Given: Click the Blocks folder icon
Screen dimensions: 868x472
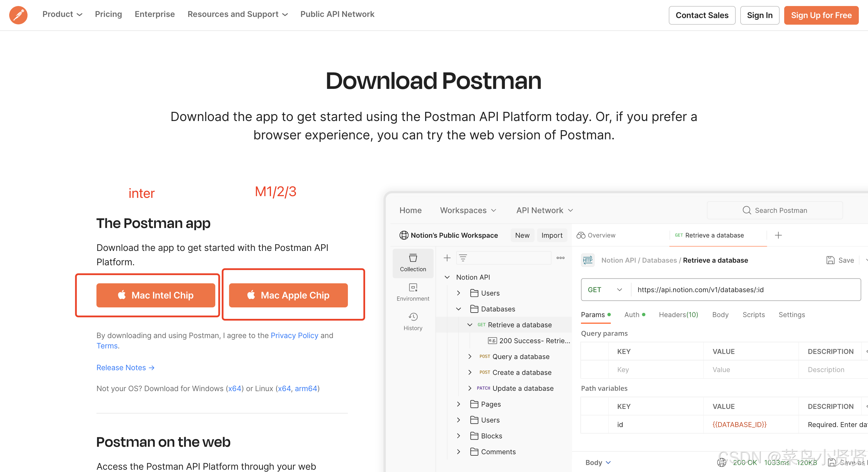Looking at the screenshot, I should (474, 436).
